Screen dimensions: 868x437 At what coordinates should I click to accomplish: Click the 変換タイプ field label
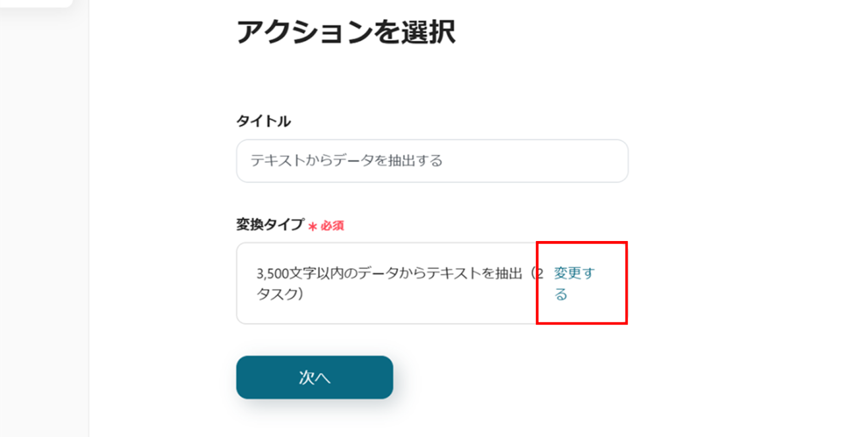point(270,225)
